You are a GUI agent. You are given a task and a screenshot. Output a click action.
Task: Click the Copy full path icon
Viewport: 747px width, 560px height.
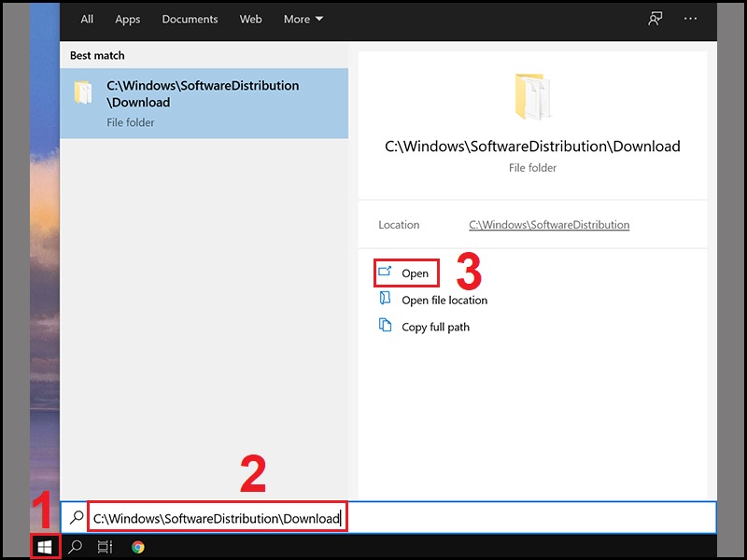(x=385, y=325)
